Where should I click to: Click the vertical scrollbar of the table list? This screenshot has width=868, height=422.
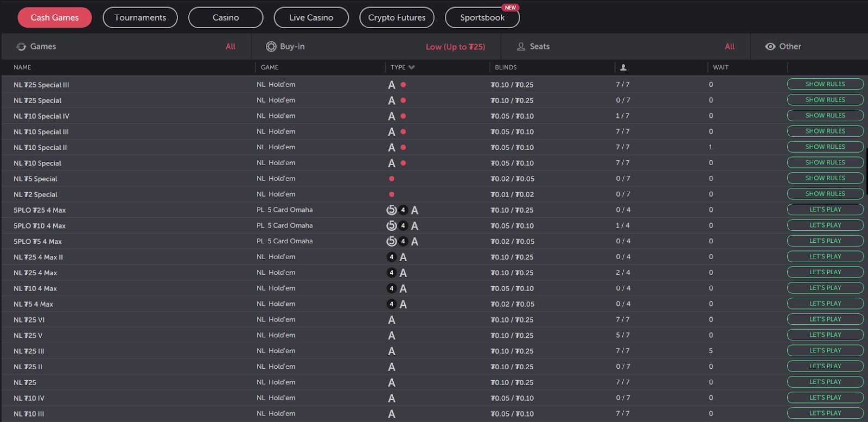click(866, 171)
